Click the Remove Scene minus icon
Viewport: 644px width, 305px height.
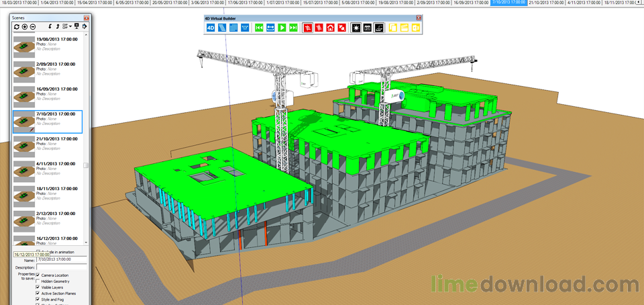[x=34, y=27]
